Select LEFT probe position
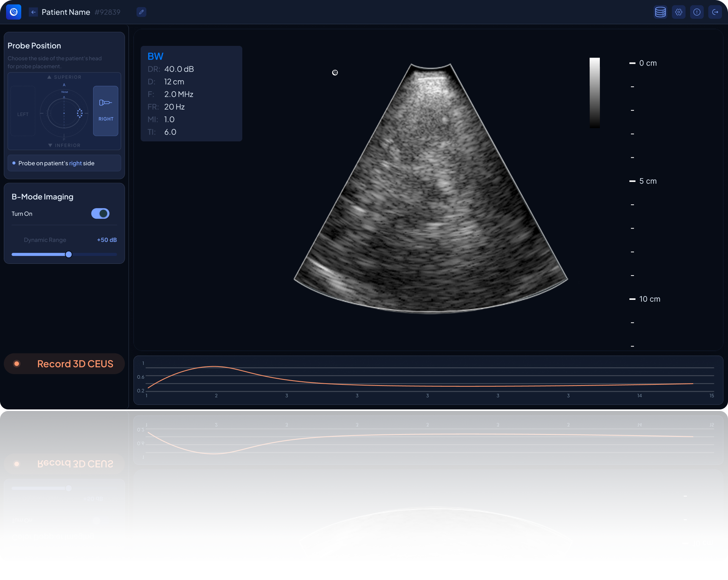728x580 pixels. coord(23,111)
